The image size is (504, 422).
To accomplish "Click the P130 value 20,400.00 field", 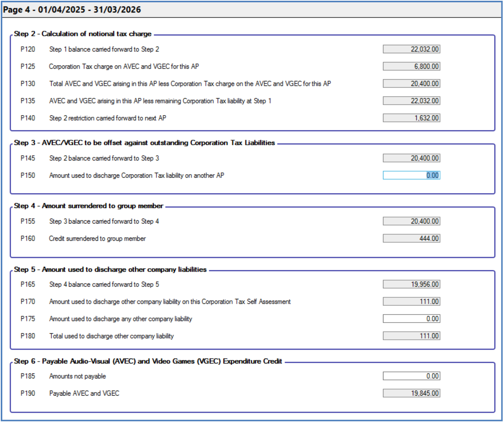I will coord(411,84).
